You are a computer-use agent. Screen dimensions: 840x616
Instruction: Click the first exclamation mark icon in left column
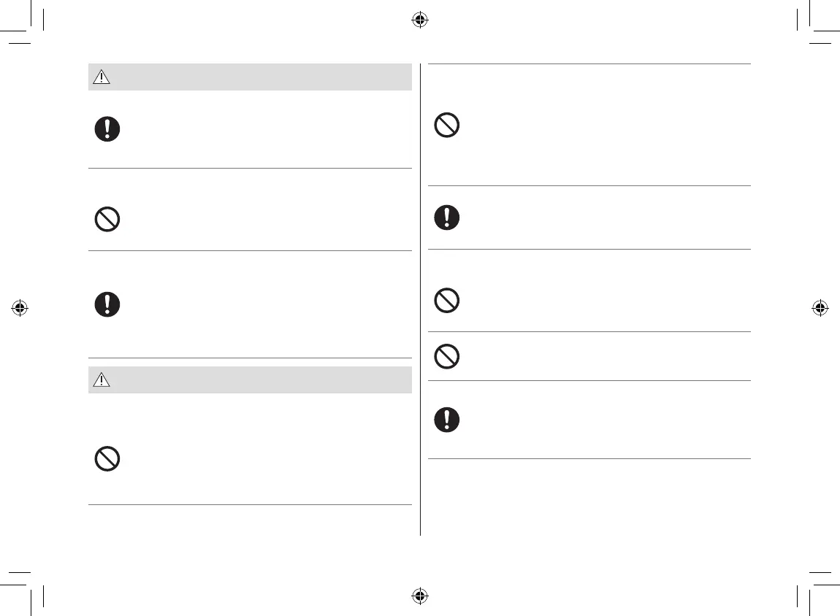(107, 129)
